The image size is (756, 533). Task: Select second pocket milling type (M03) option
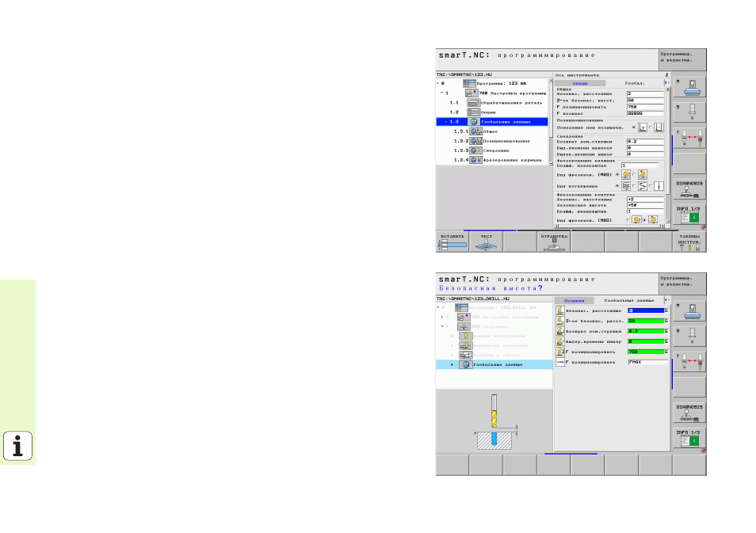[x=642, y=175]
